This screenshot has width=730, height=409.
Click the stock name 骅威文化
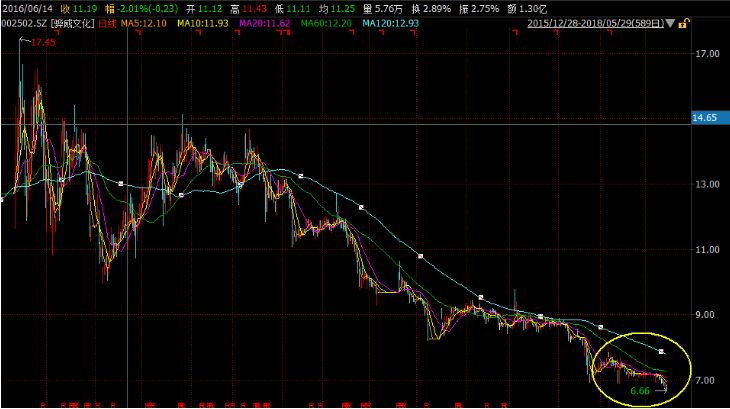point(73,23)
